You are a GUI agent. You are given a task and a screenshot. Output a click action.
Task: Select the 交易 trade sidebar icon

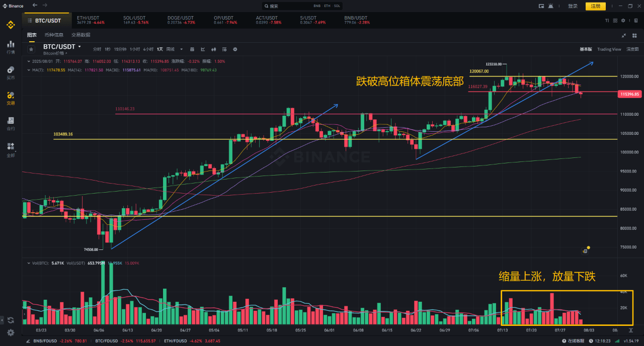(x=11, y=98)
